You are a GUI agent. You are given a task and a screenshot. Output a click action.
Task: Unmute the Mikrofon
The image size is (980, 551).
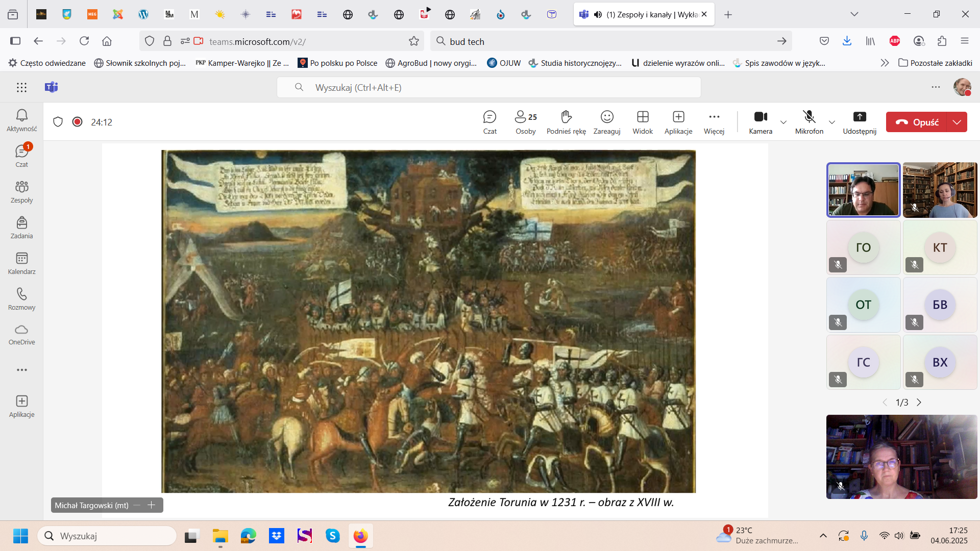pyautogui.click(x=809, y=122)
